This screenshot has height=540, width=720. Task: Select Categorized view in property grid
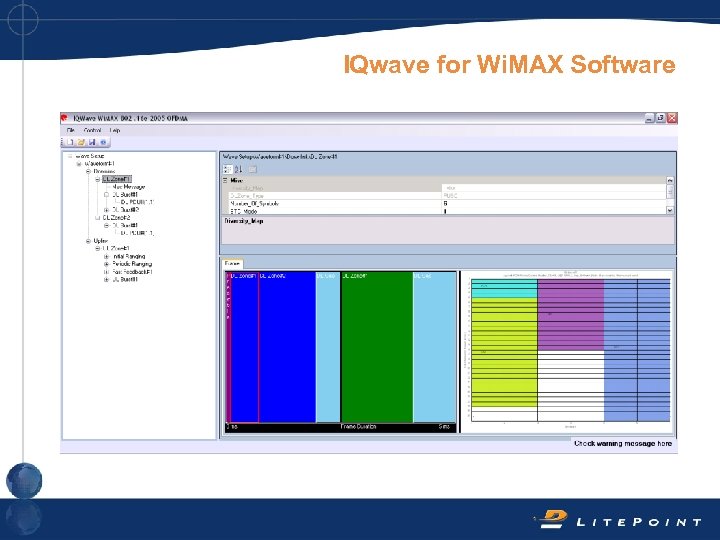228,169
